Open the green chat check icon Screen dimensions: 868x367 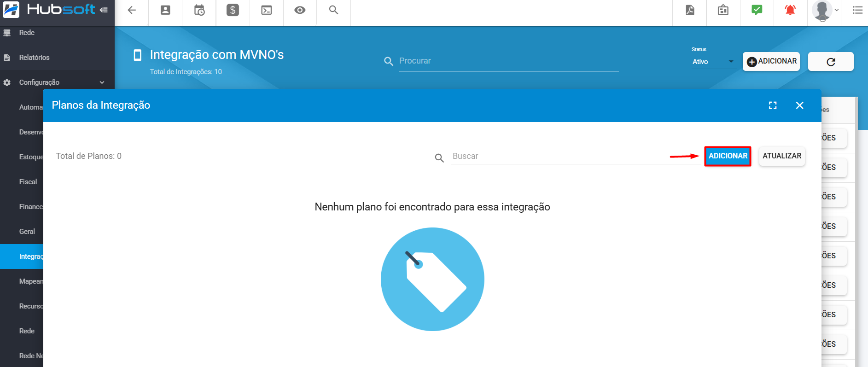click(757, 10)
